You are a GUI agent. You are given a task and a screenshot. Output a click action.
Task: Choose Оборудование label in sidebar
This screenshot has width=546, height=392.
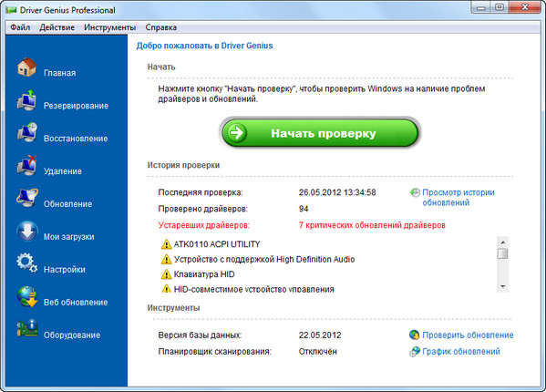[72, 335]
